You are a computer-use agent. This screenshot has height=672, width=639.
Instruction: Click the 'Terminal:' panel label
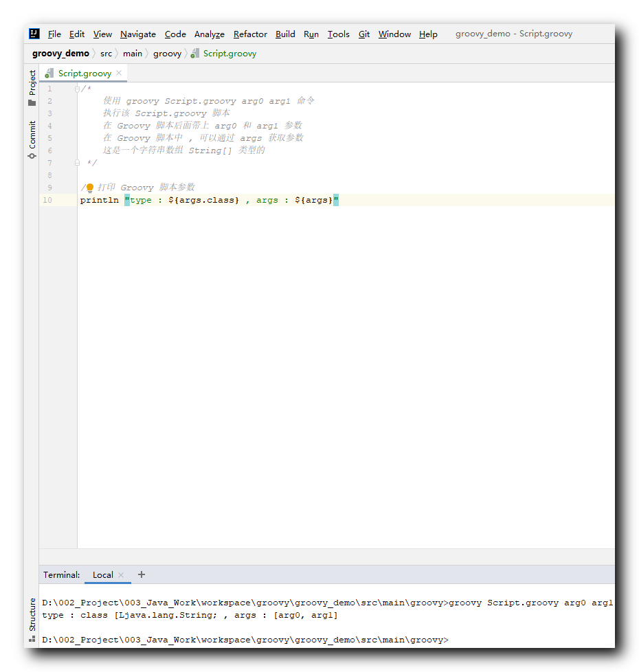pos(62,575)
